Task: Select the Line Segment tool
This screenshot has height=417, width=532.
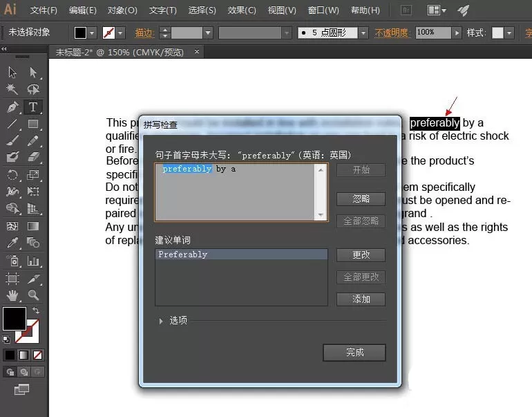Action: tap(12, 124)
